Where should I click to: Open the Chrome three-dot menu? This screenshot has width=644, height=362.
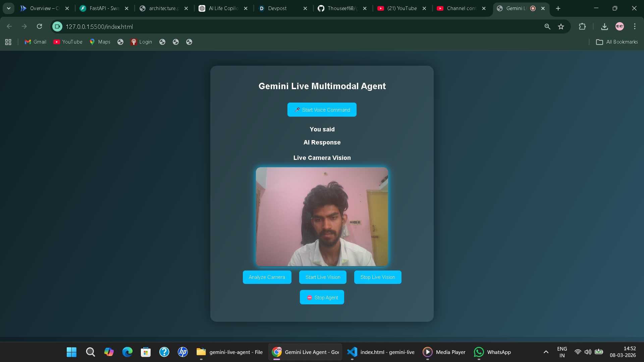pos(635,26)
